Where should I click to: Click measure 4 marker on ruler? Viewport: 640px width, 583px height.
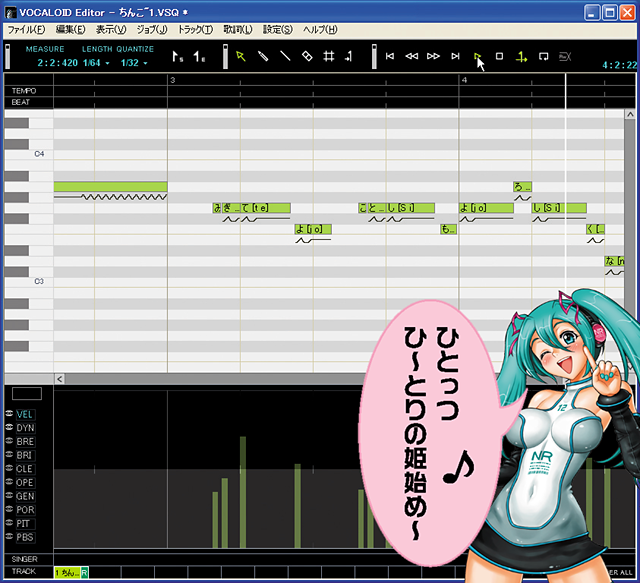click(x=464, y=80)
